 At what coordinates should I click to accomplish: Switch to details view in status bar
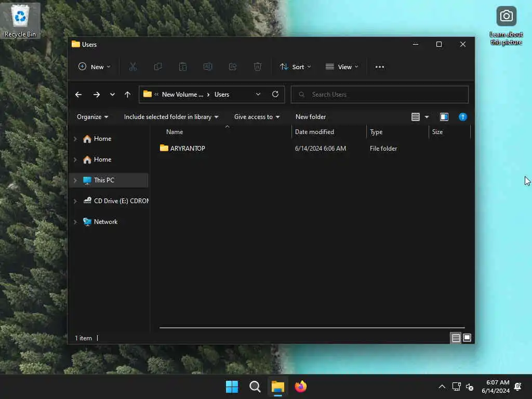(456, 338)
